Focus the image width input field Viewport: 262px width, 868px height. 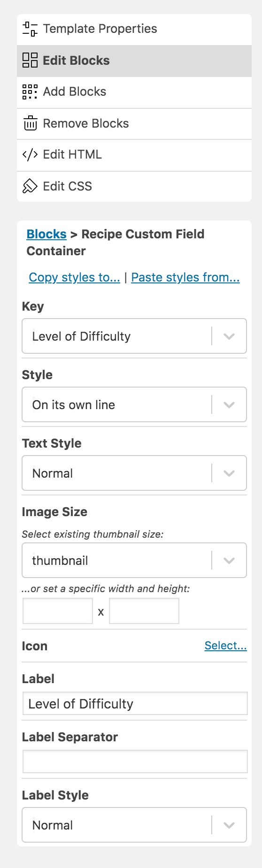pyautogui.click(x=58, y=611)
